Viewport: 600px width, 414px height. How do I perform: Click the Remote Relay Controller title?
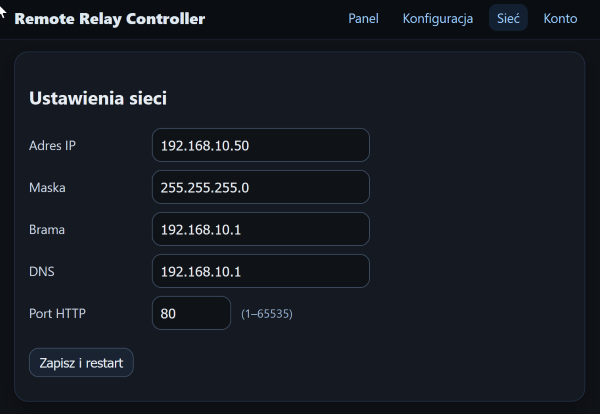point(109,19)
